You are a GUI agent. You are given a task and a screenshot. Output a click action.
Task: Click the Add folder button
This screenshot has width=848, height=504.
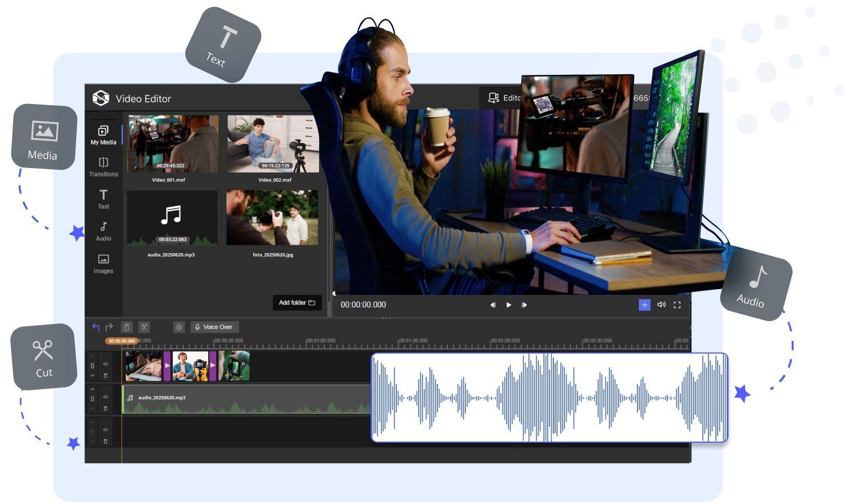pyautogui.click(x=297, y=303)
